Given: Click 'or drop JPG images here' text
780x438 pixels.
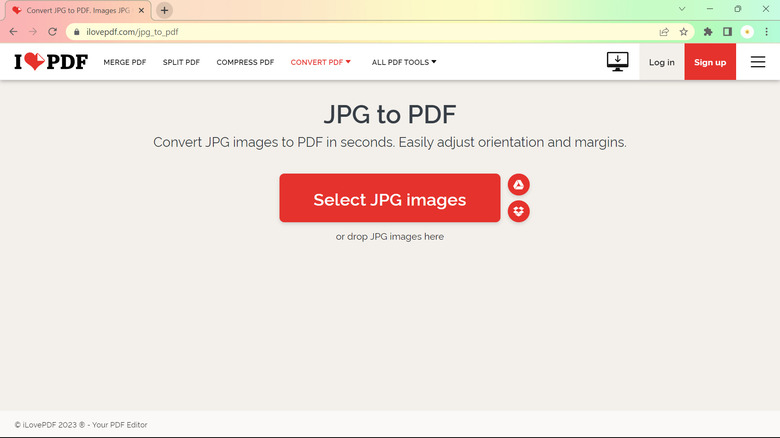Looking at the screenshot, I should pyautogui.click(x=390, y=237).
